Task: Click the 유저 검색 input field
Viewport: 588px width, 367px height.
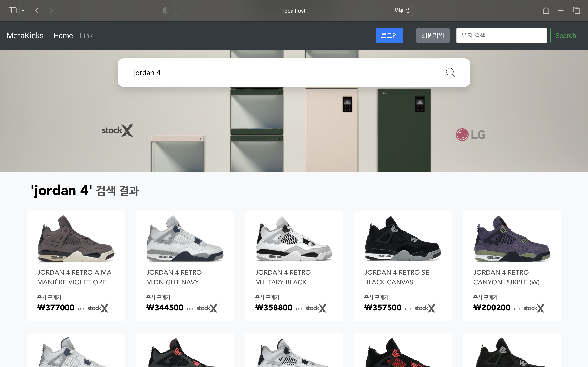Action: tap(501, 35)
